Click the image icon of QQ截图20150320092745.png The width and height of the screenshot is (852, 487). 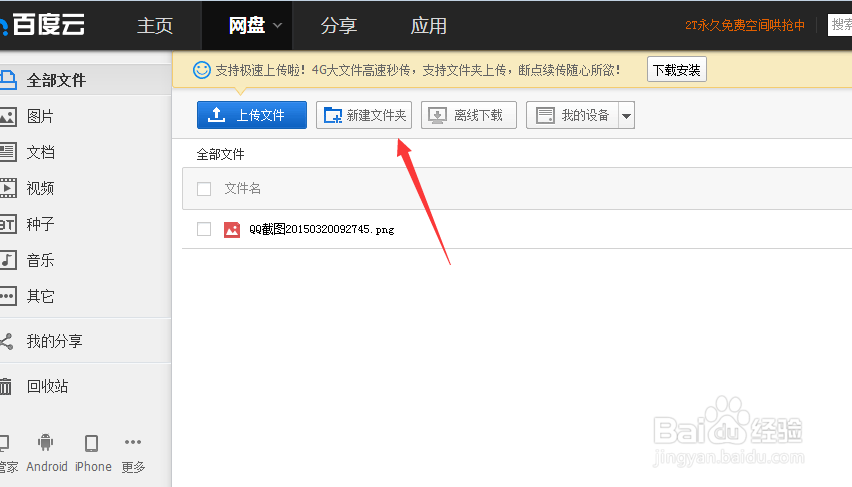click(x=232, y=229)
